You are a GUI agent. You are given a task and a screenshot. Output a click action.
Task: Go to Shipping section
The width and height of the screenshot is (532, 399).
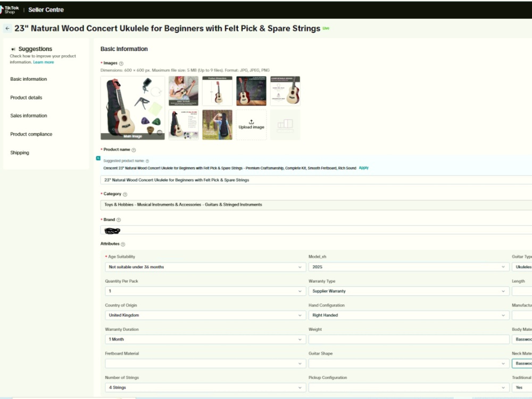(20, 153)
